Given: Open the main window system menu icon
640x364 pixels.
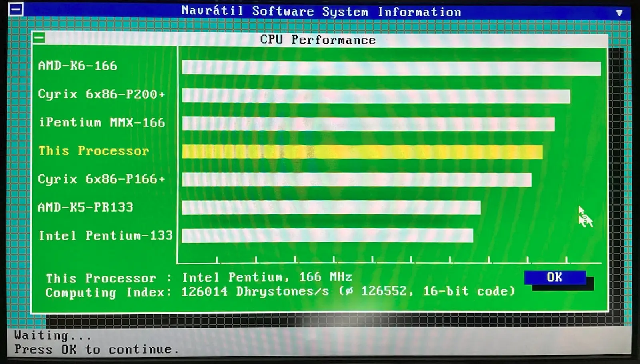Looking at the screenshot, I should tap(16, 10).
